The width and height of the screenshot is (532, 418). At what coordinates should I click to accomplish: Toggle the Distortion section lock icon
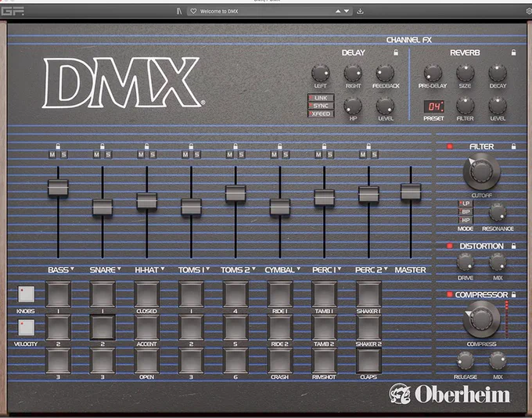[514, 246]
